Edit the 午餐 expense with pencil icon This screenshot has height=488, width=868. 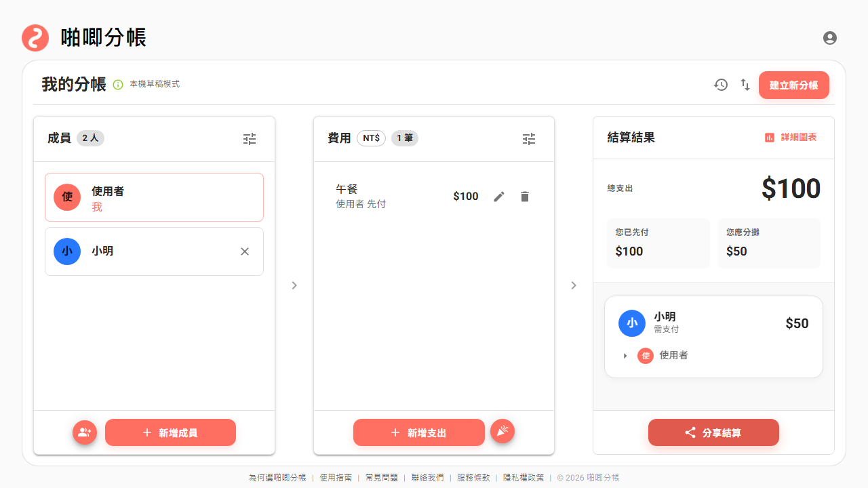[x=499, y=197]
